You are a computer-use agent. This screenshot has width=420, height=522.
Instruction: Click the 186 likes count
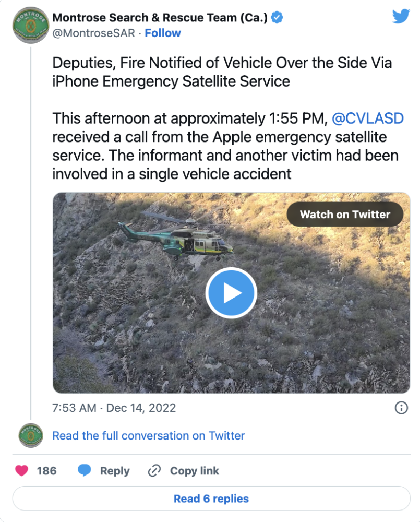46,471
